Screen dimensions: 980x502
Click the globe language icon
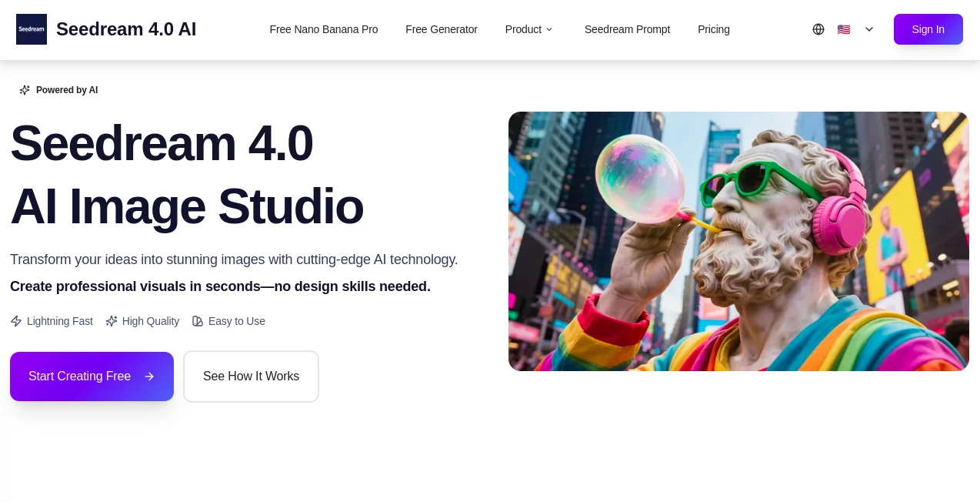click(818, 29)
